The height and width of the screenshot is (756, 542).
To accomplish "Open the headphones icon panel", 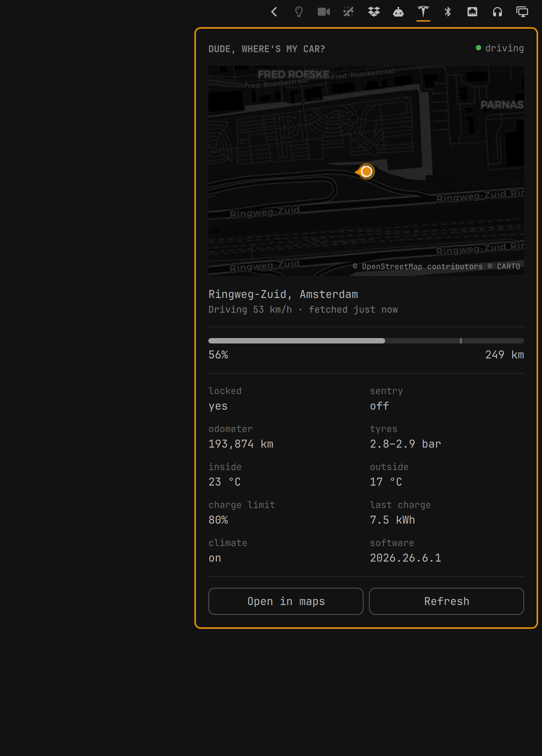I will tap(497, 12).
